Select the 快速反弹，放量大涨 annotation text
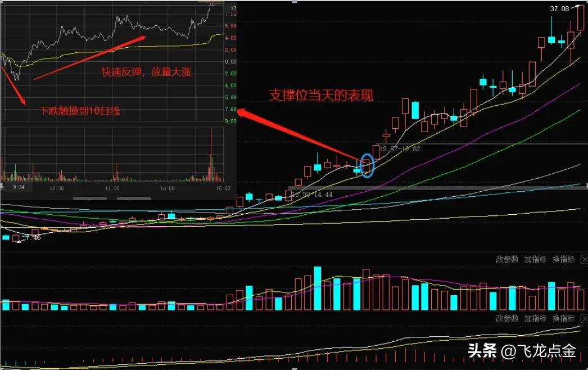The height and width of the screenshot is (370, 588). coord(147,72)
